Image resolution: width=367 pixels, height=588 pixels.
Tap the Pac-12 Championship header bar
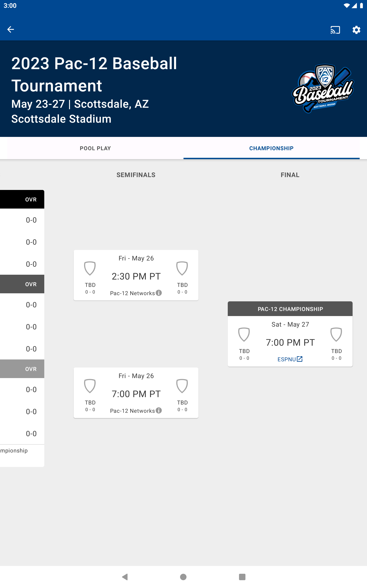[x=290, y=309]
